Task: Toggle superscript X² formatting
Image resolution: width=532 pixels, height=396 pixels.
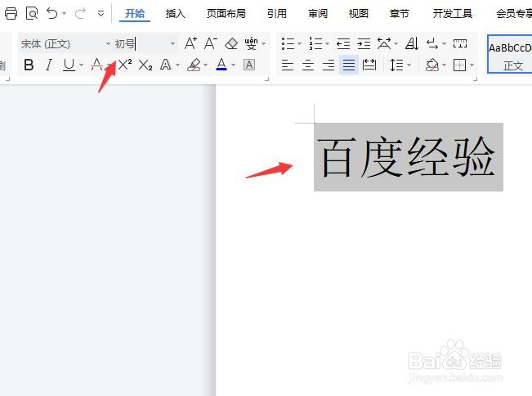Action: (125, 65)
